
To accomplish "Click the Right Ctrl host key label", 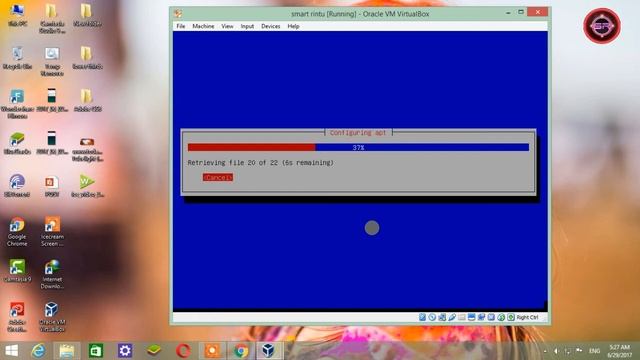I will [x=527, y=317].
